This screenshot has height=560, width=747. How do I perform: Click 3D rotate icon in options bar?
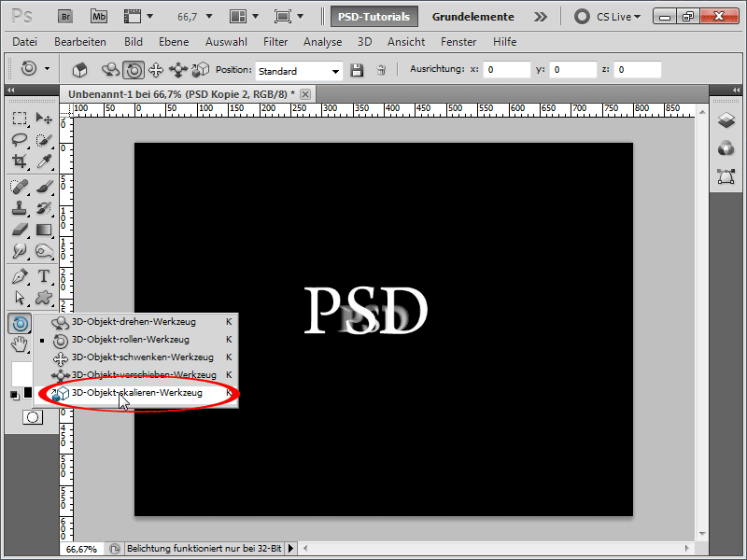110,70
